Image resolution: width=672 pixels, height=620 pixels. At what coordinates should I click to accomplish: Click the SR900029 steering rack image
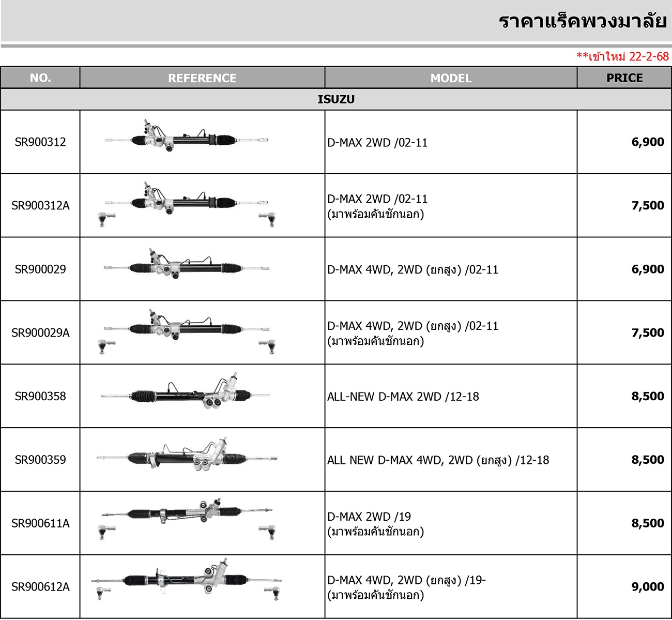click(186, 264)
